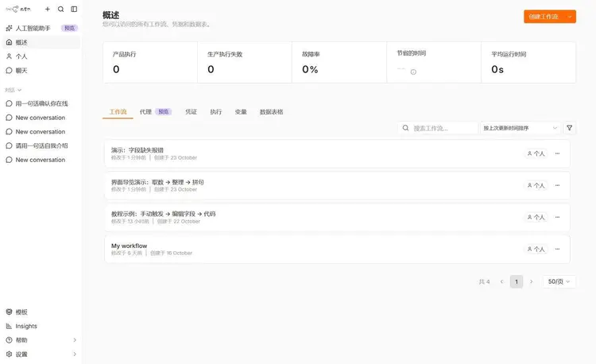Image resolution: width=596 pixels, height=364 pixels.
Task: Open workflow 演示：字段缺失报错
Action: [337, 153]
